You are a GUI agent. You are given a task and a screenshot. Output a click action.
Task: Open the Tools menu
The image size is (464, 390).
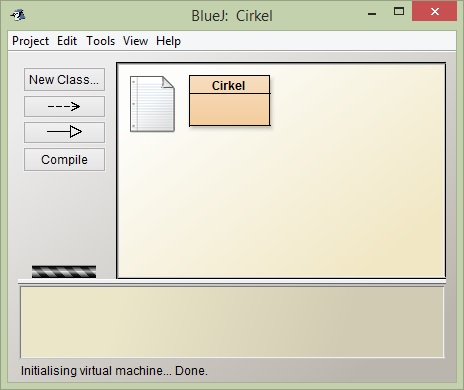(x=101, y=41)
